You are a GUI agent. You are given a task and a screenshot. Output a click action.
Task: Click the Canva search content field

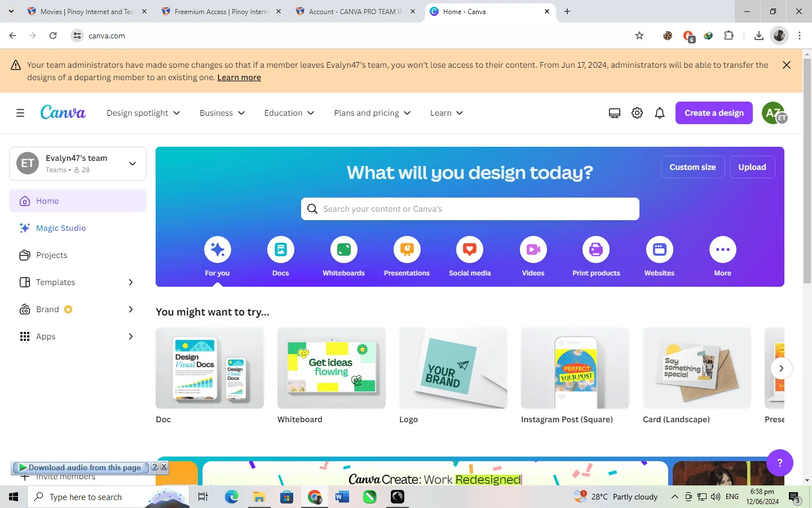point(470,209)
